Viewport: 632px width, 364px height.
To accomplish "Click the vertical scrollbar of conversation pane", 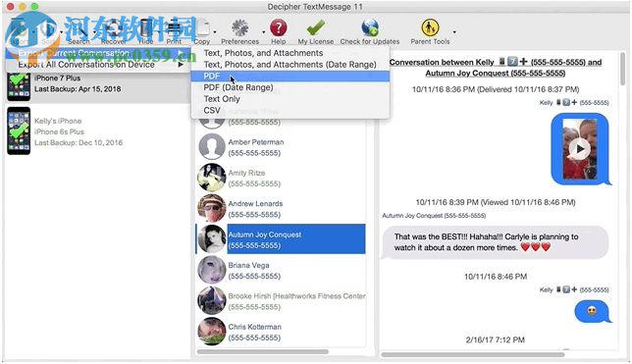I will pos(623,69).
